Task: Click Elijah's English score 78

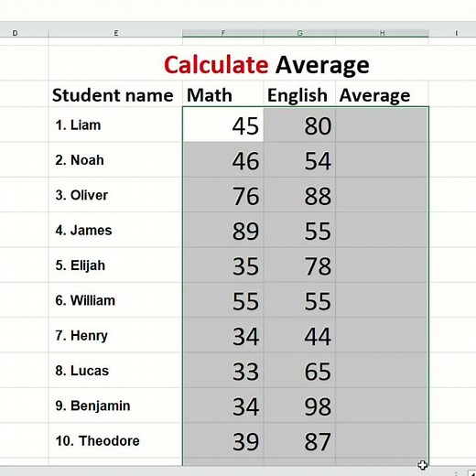Action: [299, 265]
